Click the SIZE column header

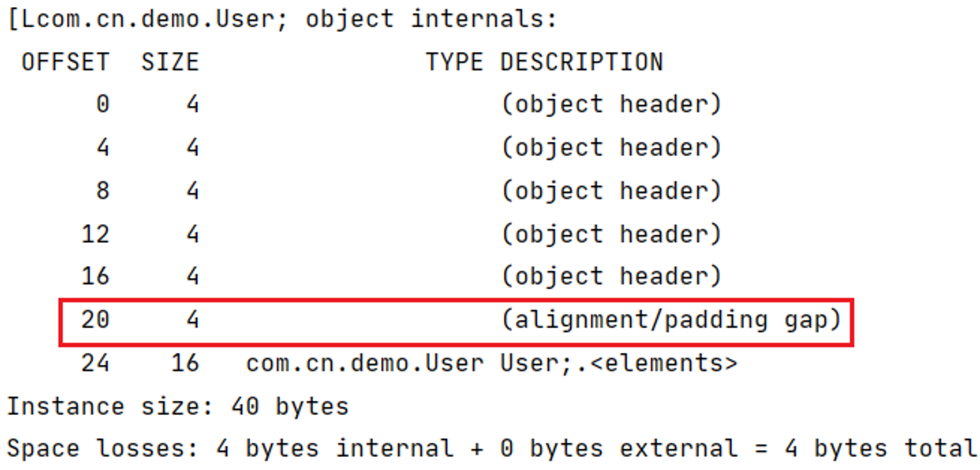point(170,62)
